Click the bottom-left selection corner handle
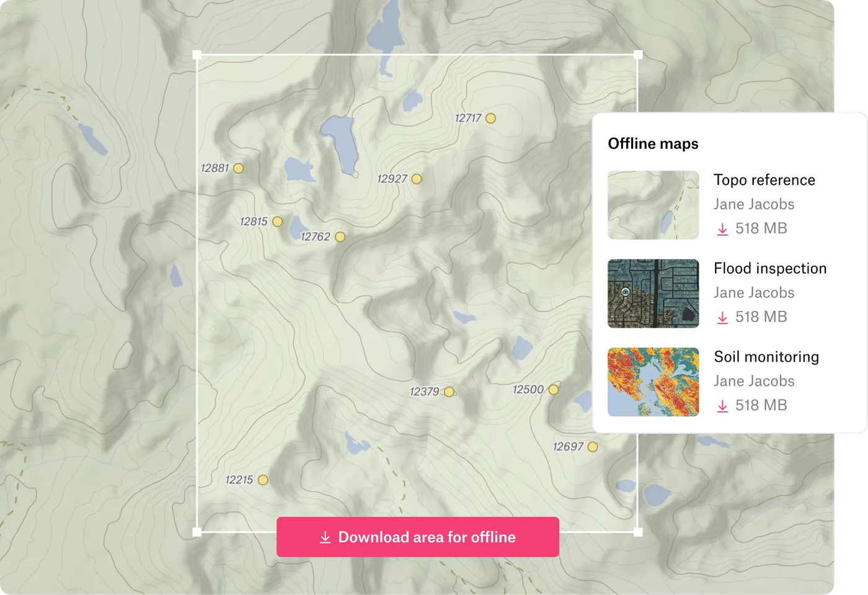This screenshot has height=595, width=868. (197, 532)
